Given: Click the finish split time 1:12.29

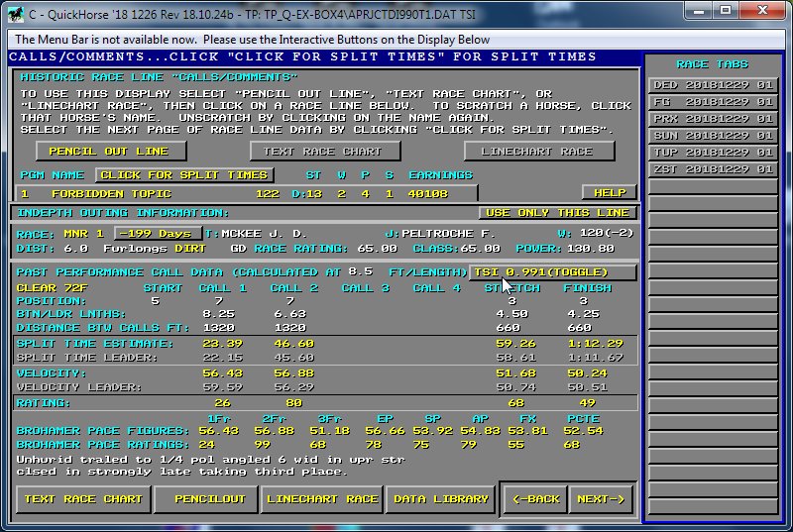Looking at the screenshot, I should [596, 344].
